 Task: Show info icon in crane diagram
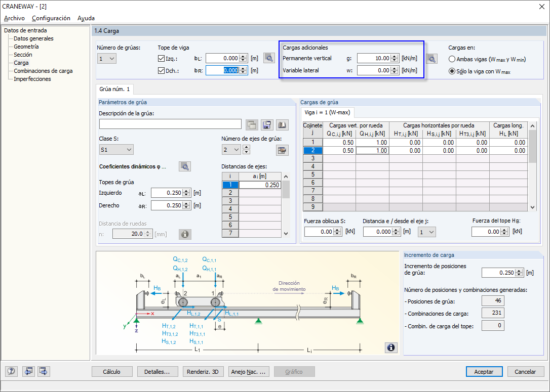tap(391, 347)
